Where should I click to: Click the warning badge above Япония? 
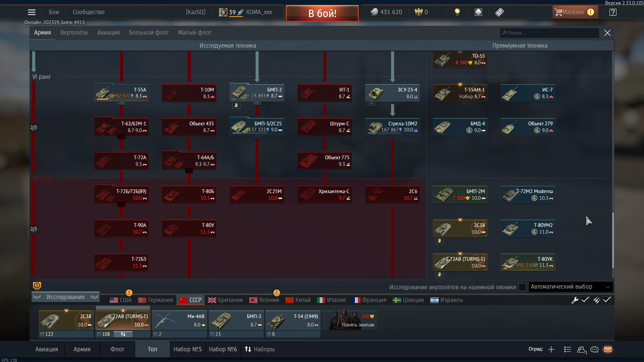click(276, 293)
